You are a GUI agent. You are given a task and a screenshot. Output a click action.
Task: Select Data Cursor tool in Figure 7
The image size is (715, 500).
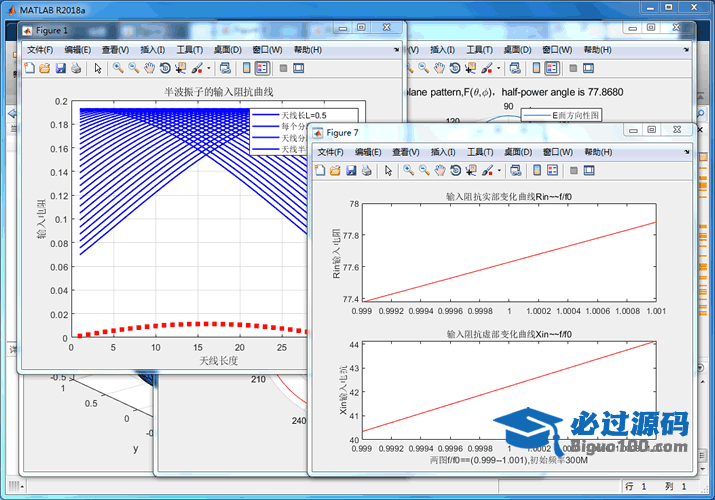click(x=471, y=170)
